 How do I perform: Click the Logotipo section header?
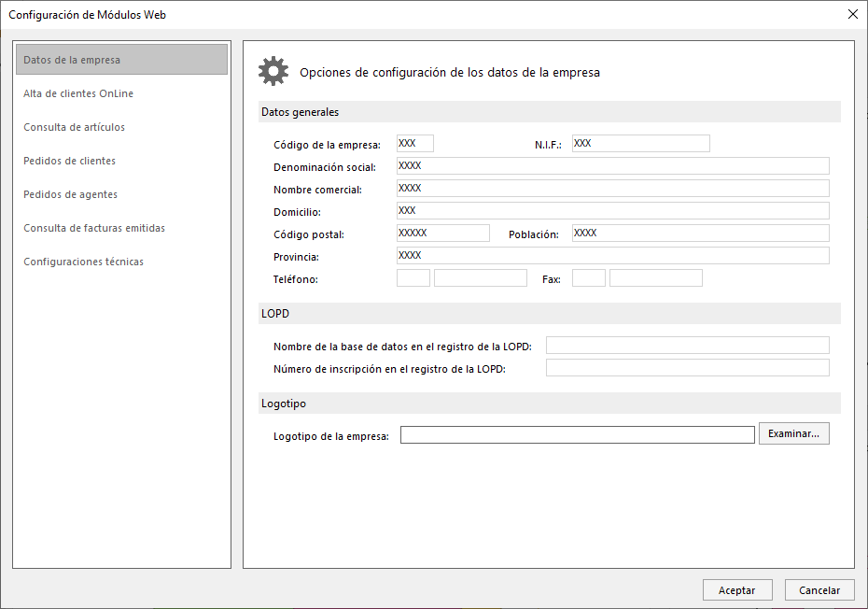[x=549, y=404]
